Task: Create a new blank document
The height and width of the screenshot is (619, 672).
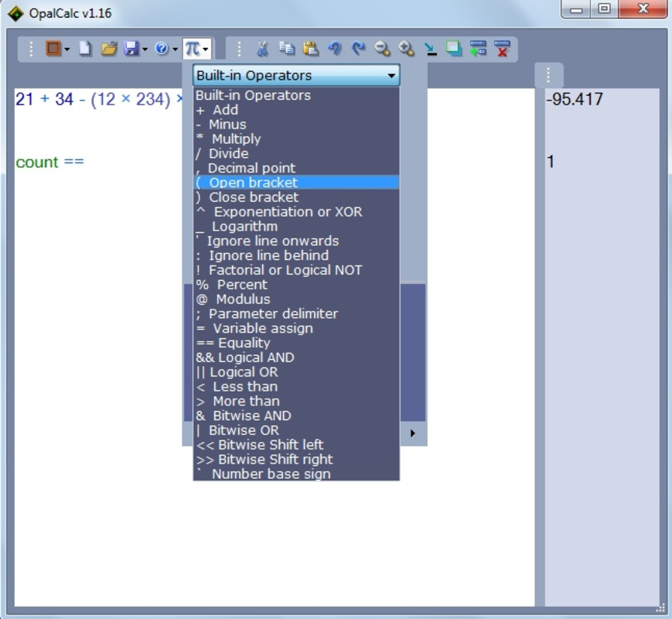Action: point(85,49)
